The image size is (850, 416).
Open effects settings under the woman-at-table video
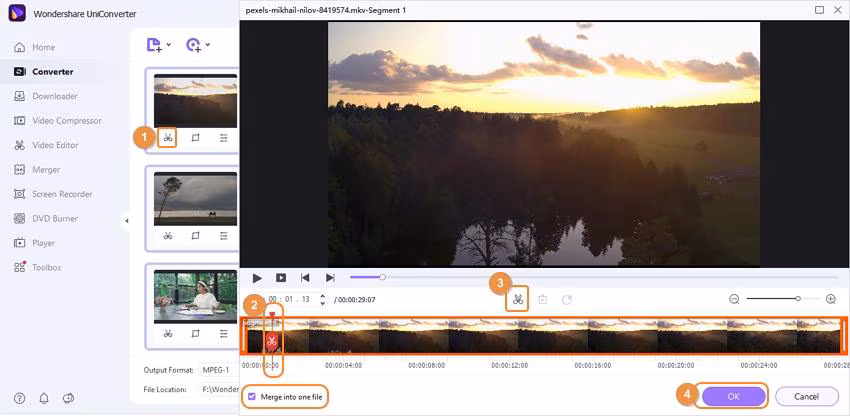point(223,333)
